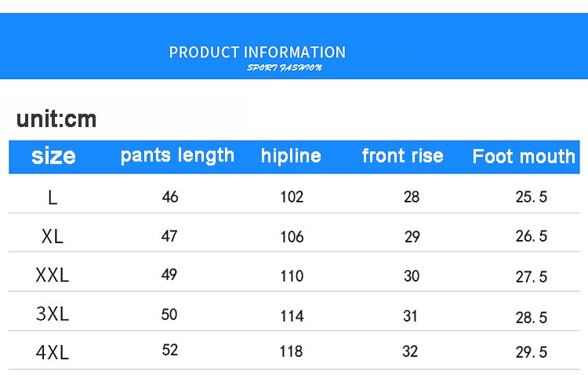
Task: Click the unit:cm label
Action: click(56, 119)
